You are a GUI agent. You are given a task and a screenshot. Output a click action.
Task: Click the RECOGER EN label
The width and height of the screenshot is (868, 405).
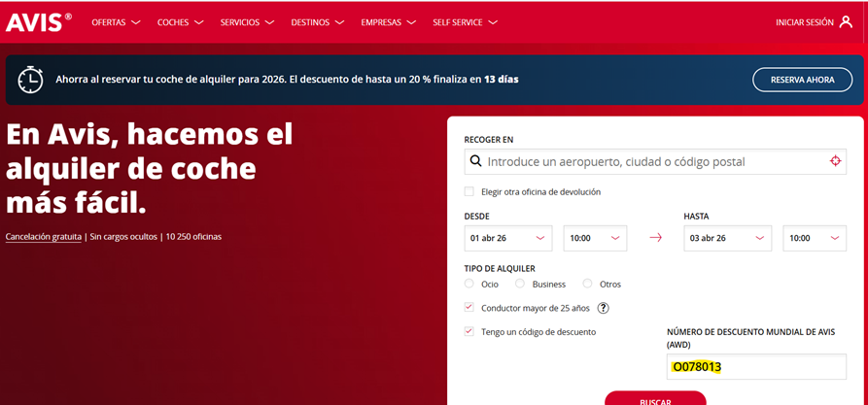[489, 140]
